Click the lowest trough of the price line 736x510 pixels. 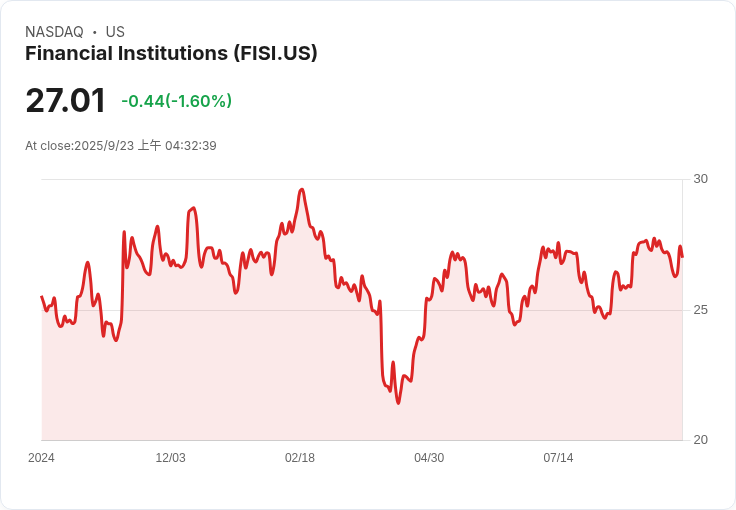tap(398, 403)
